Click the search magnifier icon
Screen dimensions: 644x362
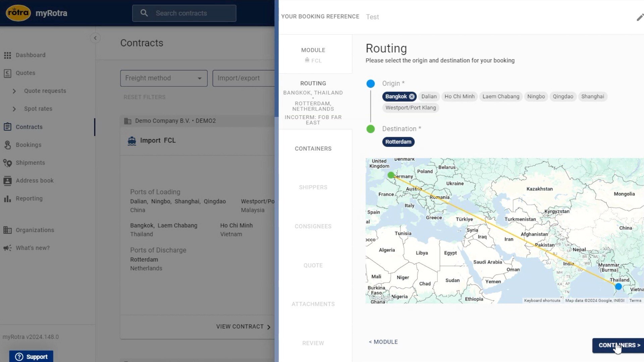tap(144, 13)
